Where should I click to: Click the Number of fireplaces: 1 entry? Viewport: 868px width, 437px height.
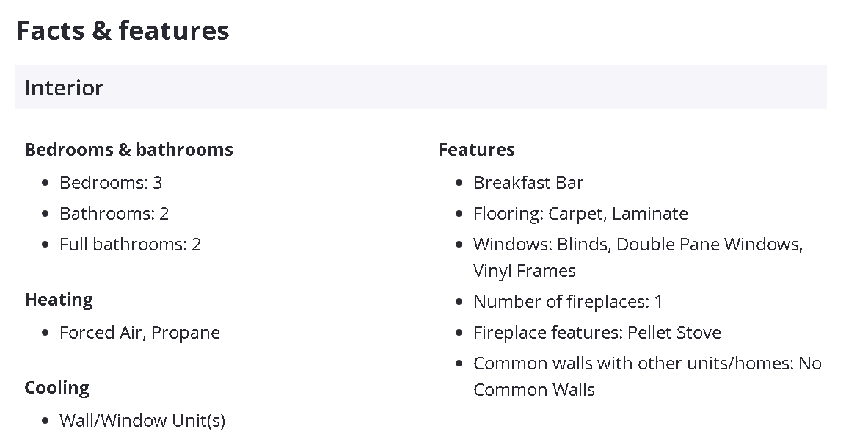[x=567, y=302]
